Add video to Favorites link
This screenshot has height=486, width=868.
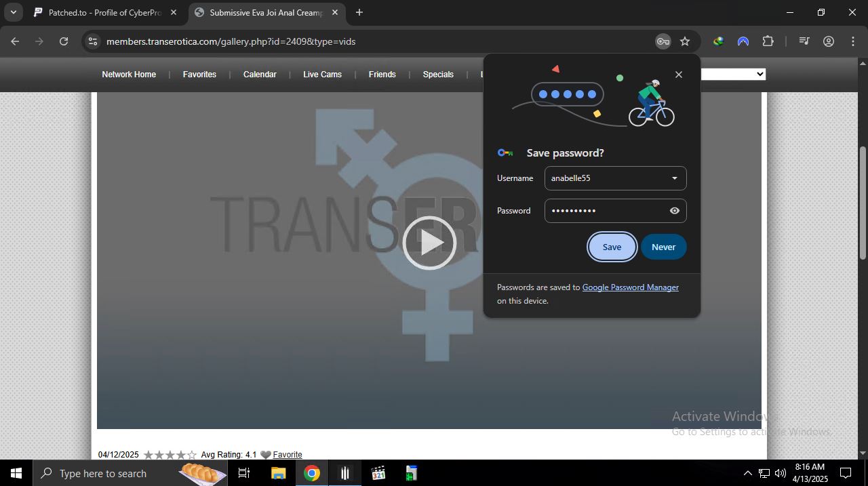287,455
